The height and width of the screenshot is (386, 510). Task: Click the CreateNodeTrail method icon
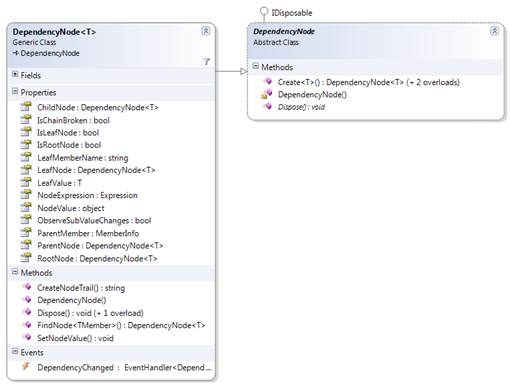coord(27,287)
